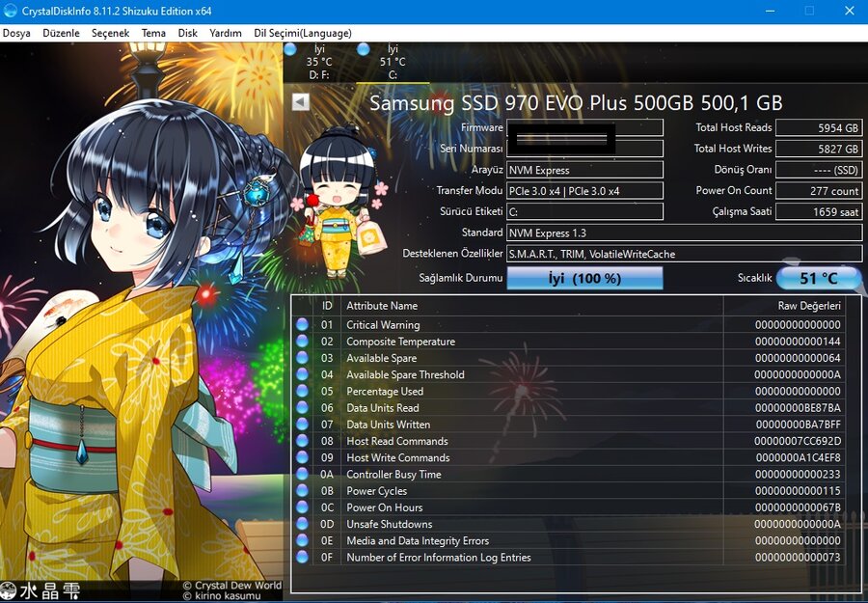
Task: Click the status orb for Error Information Log Entries
Action: 302,557
